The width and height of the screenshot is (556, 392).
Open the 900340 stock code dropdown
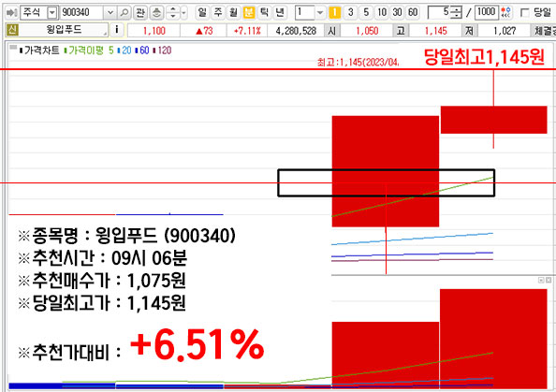(110, 13)
